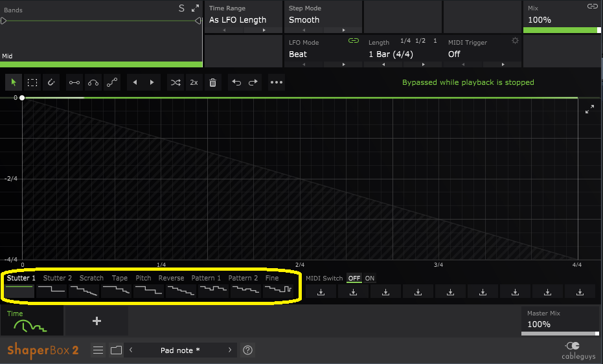Select the Tape preset tab
Screen dimensions: 603x364
click(x=120, y=278)
